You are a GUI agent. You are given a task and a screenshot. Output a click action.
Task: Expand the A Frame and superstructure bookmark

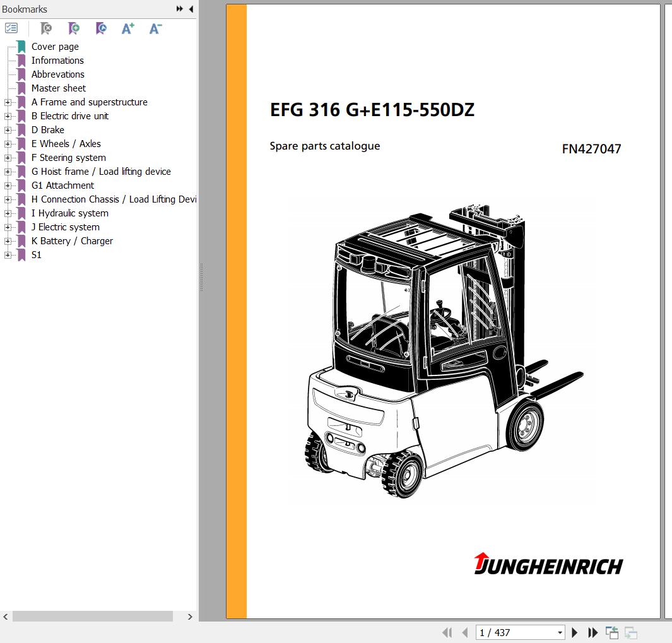point(8,102)
